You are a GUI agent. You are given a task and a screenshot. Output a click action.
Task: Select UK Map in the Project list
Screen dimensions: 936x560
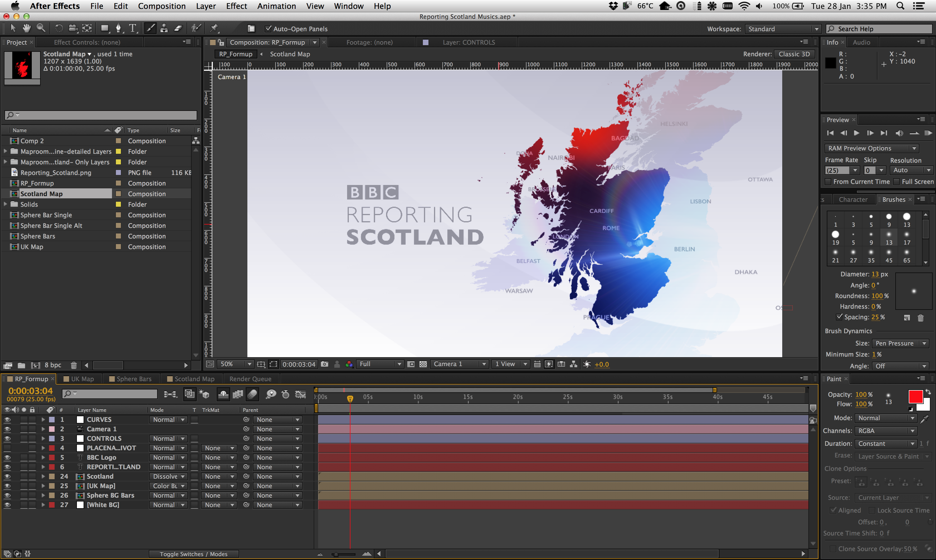(32, 247)
